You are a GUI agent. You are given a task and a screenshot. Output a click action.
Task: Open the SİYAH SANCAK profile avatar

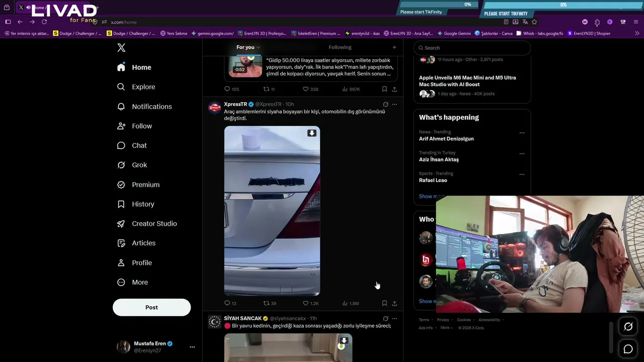215,322
